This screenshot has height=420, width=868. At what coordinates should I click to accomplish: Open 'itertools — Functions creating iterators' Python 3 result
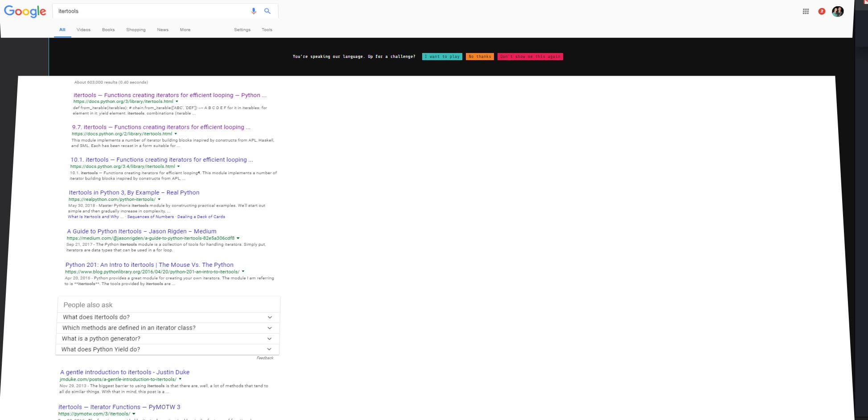click(x=170, y=95)
